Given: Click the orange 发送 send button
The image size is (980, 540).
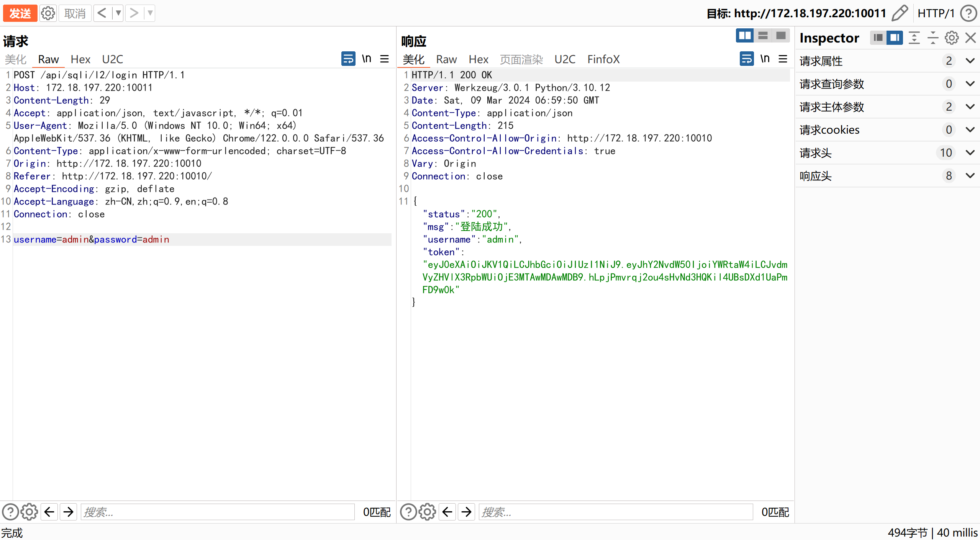Looking at the screenshot, I should (20, 13).
